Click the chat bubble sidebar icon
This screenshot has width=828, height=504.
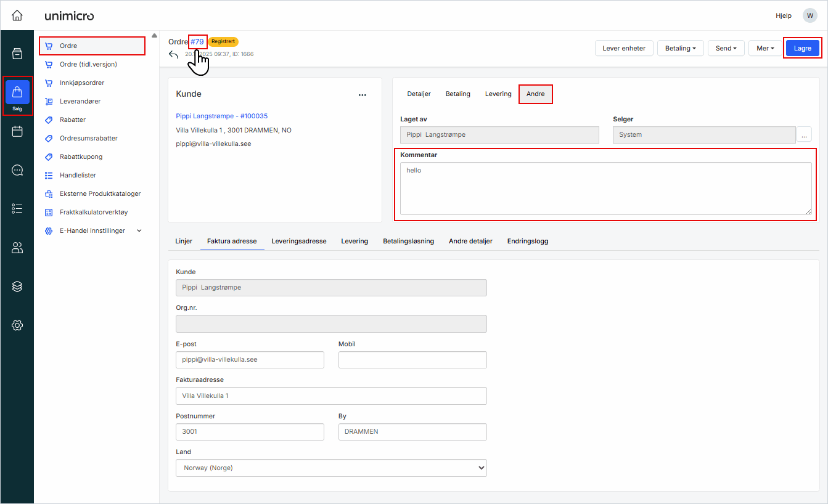click(x=17, y=170)
